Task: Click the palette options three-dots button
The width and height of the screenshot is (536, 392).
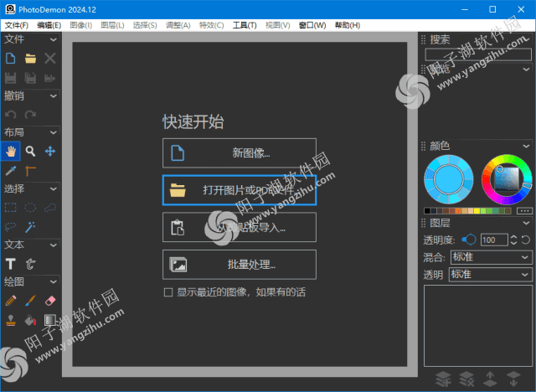Action: pos(524,211)
